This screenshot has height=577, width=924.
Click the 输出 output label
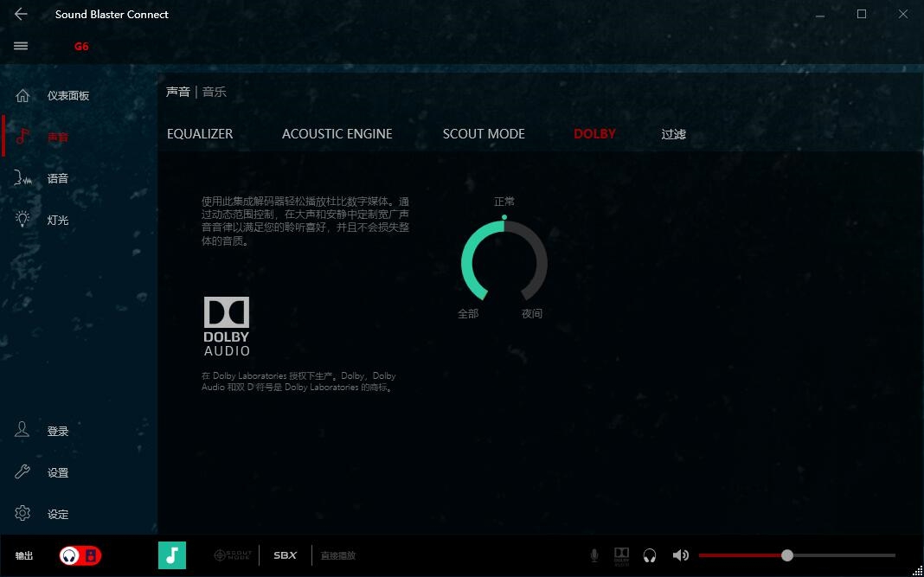point(24,555)
